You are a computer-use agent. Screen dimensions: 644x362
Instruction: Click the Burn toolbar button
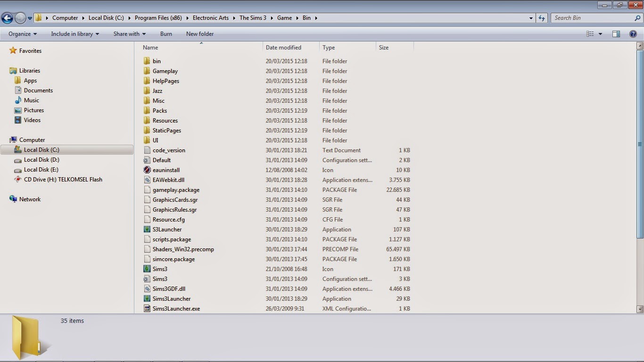tap(166, 34)
